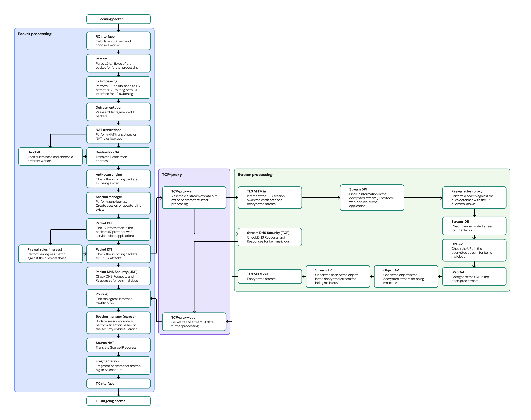Click the Fragmentation step
The width and height of the screenshot is (531, 420).
[x=118, y=366]
